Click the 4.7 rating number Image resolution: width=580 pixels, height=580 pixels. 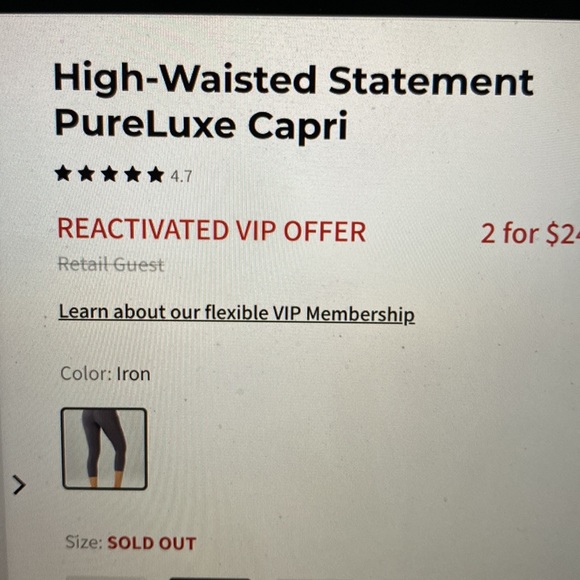pos(181,176)
